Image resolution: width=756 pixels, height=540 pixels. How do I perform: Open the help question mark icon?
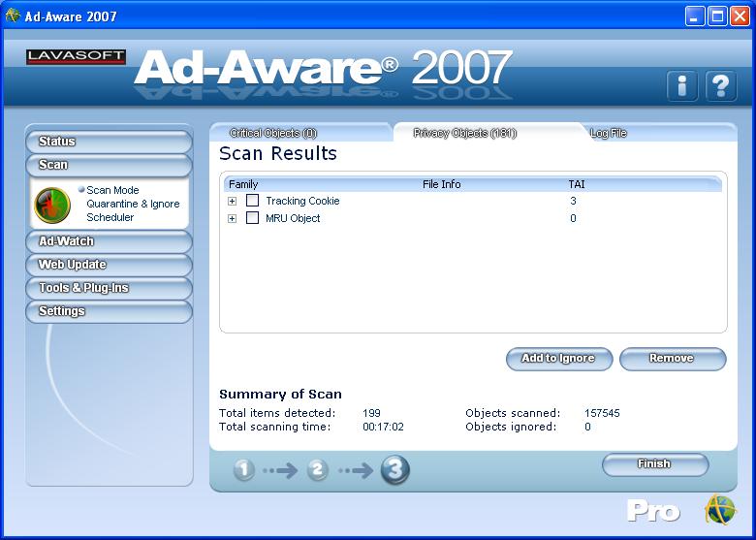(x=720, y=85)
